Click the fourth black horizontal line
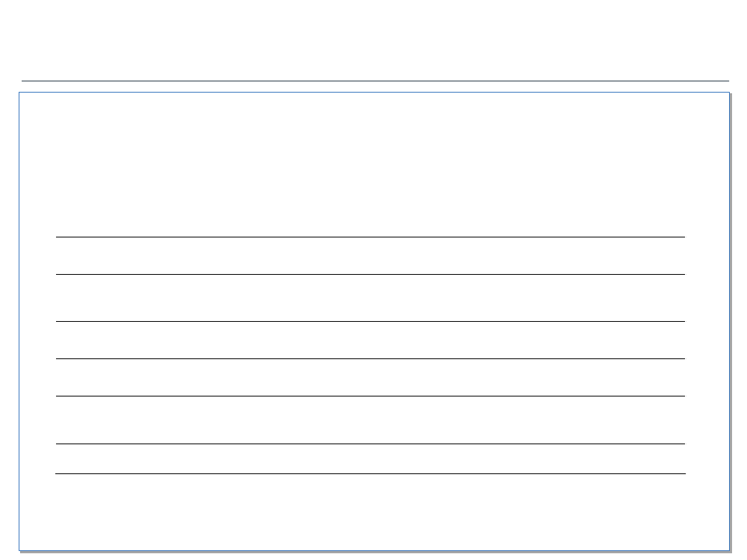 [x=371, y=358]
